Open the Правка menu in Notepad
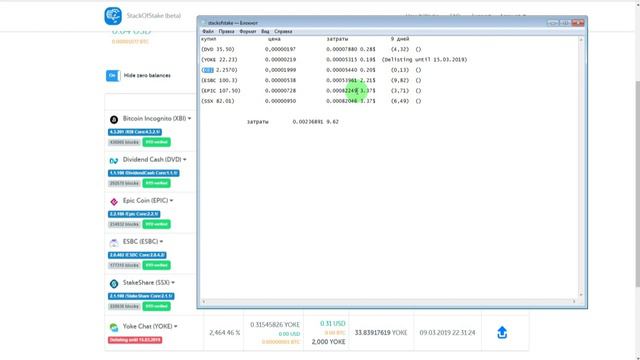640x360 pixels. tap(227, 31)
